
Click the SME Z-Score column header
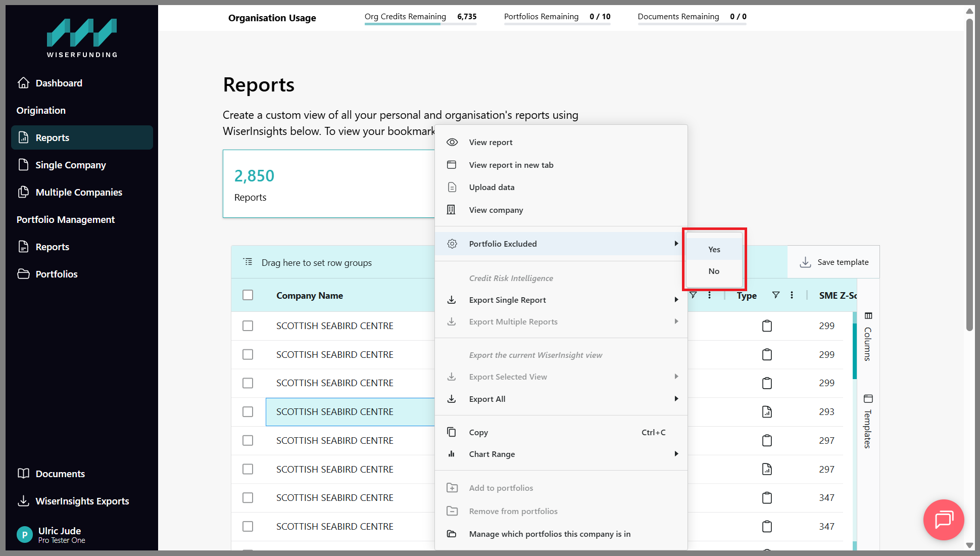[x=838, y=296]
